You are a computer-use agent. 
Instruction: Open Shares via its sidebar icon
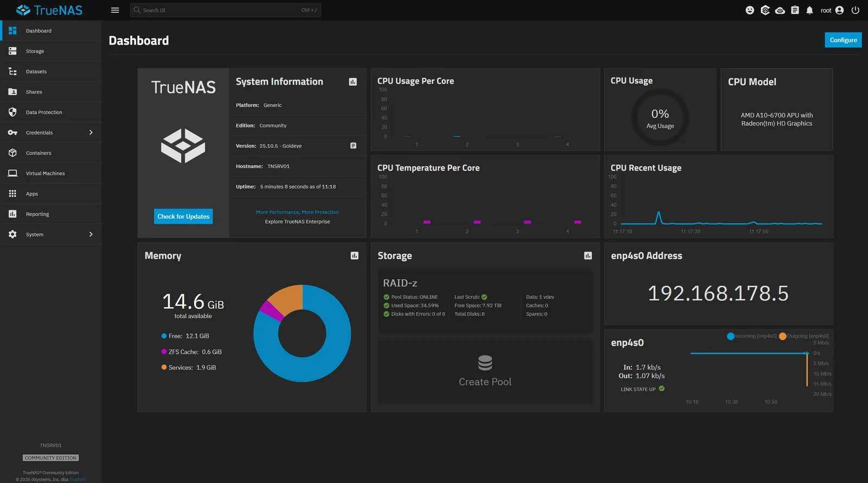click(12, 92)
